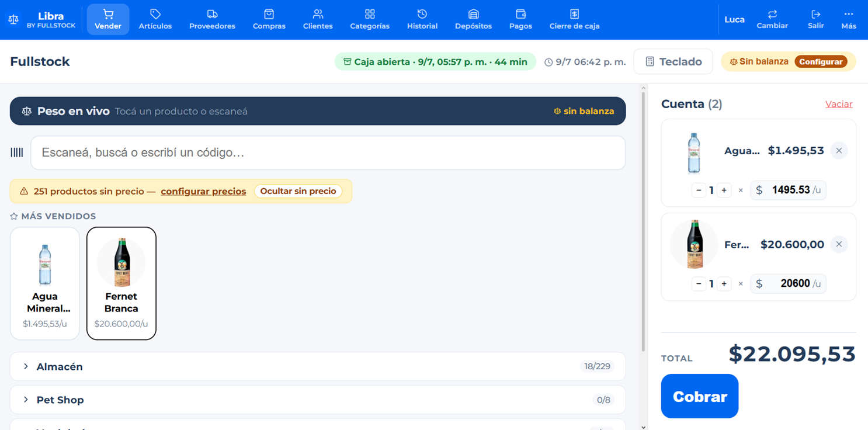Go to Proveedores in top navigation
The height and width of the screenshot is (430, 868).
pyautogui.click(x=212, y=19)
